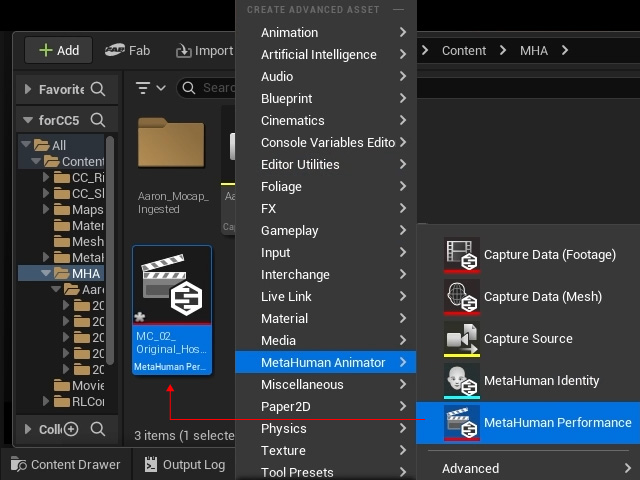Viewport: 640px width, 480px height.
Task: Pick the Capture Source camera icon
Action: pyautogui.click(x=462, y=339)
